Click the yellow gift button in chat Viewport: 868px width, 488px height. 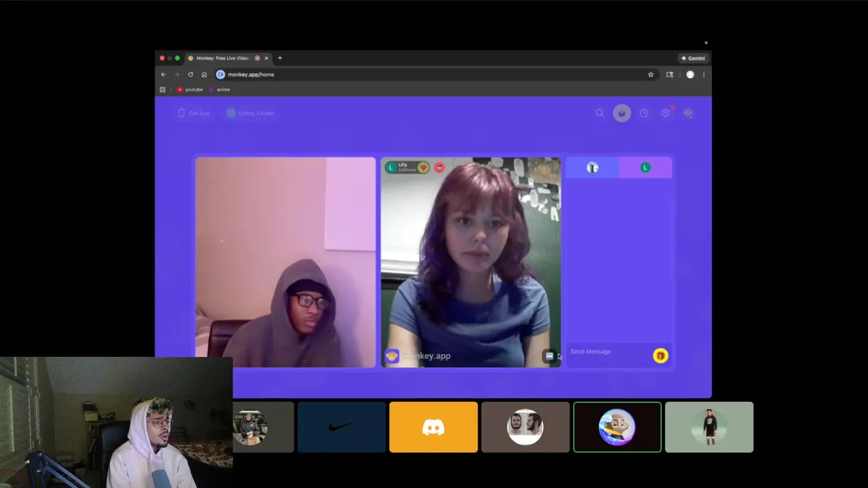pyautogui.click(x=660, y=356)
